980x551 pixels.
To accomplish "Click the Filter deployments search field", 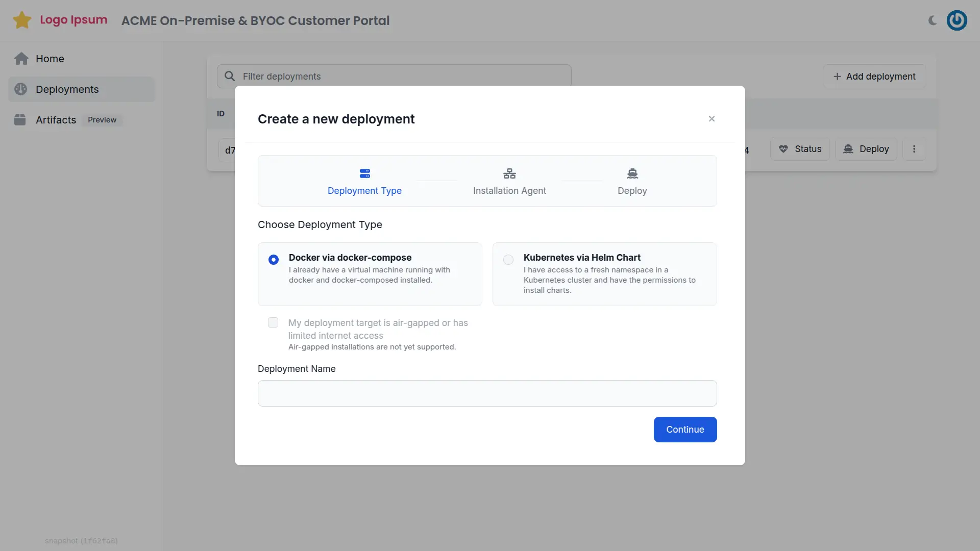I will pos(394,76).
